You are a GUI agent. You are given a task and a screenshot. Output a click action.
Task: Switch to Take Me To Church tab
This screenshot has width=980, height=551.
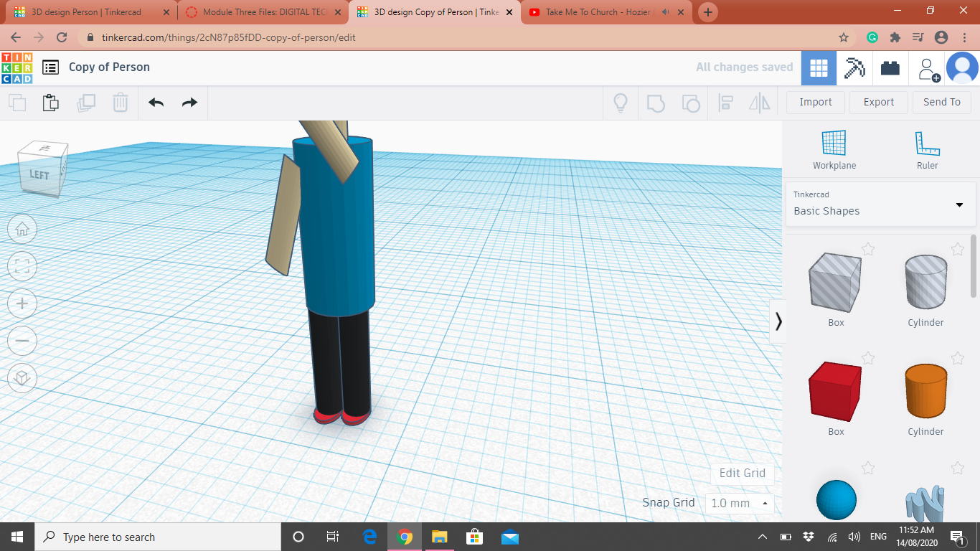point(606,12)
